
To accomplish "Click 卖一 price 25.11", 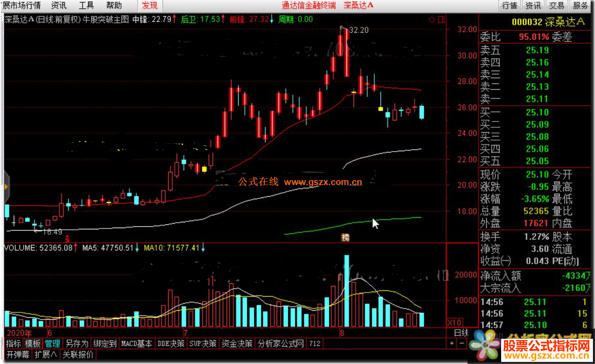I will 537,99.
